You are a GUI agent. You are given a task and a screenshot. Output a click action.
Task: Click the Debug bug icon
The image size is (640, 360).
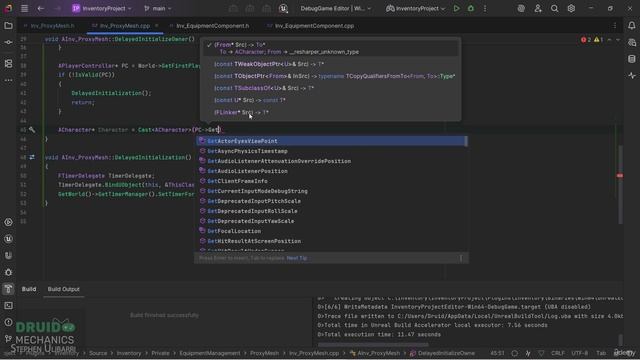point(471,8)
